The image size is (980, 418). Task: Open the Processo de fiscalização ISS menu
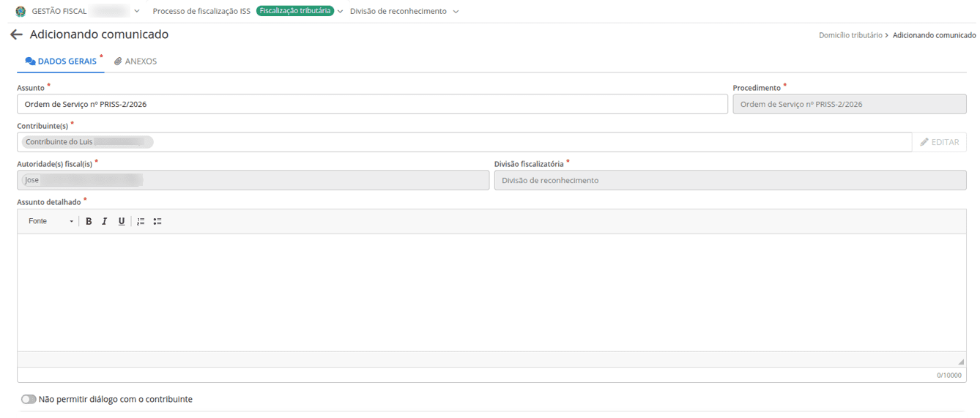[201, 12]
